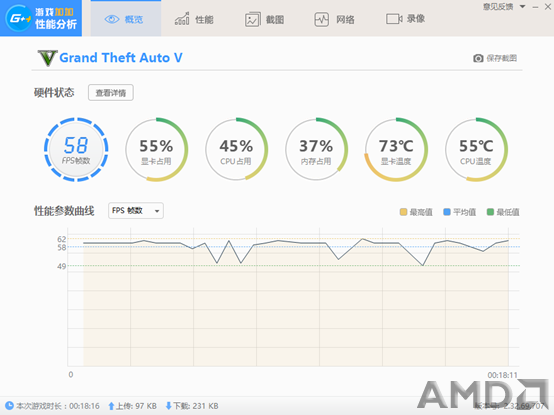This screenshot has width=554, height=415.
Task: Open the 意见反馈 feedback dropdown arrow
Action: click(523, 7)
